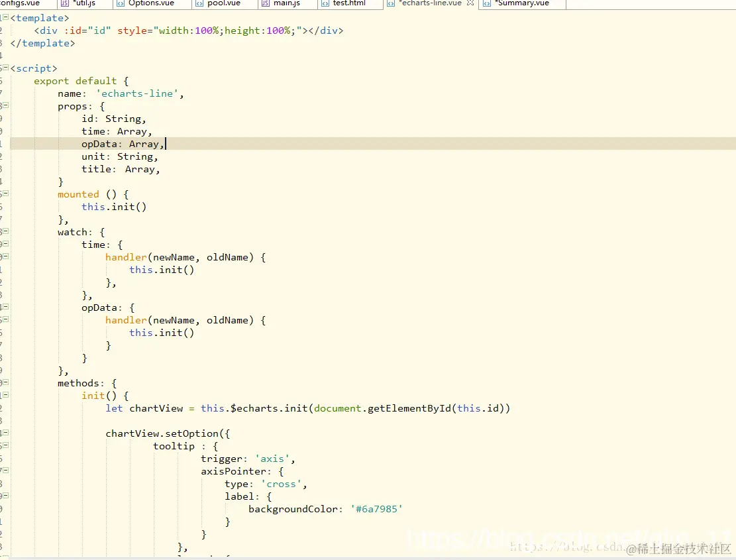Close the echarts-line.vue tab
The width and height of the screenshot is (736, 560).
point(470,3)
